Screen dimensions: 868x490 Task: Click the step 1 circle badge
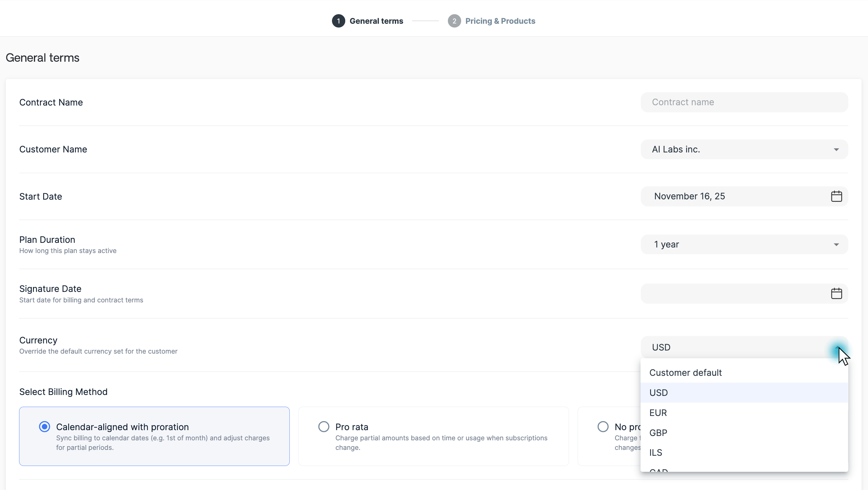pos(338,21)
